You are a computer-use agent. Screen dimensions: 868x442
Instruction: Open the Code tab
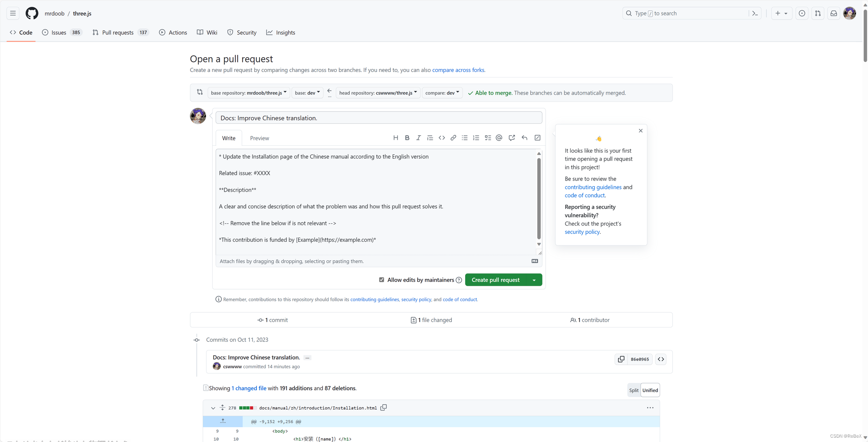pyautogui.click(x=21, y=33)
